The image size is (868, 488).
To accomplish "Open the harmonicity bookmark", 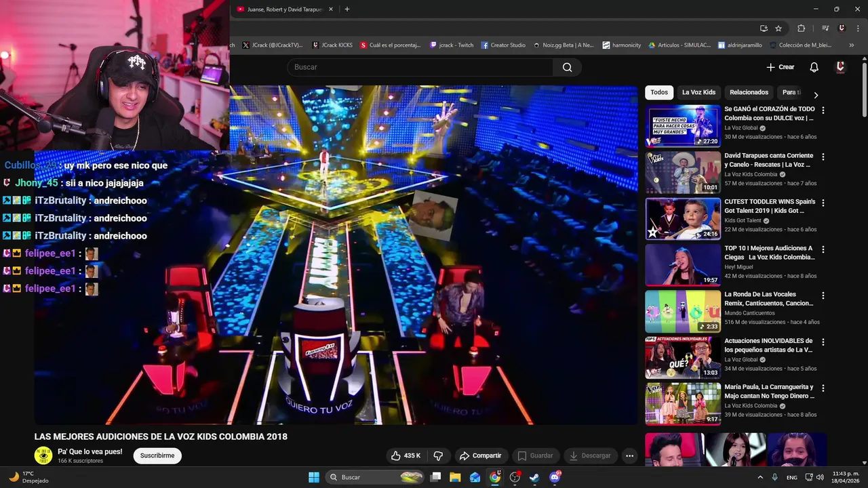I will tap(622, 45).
